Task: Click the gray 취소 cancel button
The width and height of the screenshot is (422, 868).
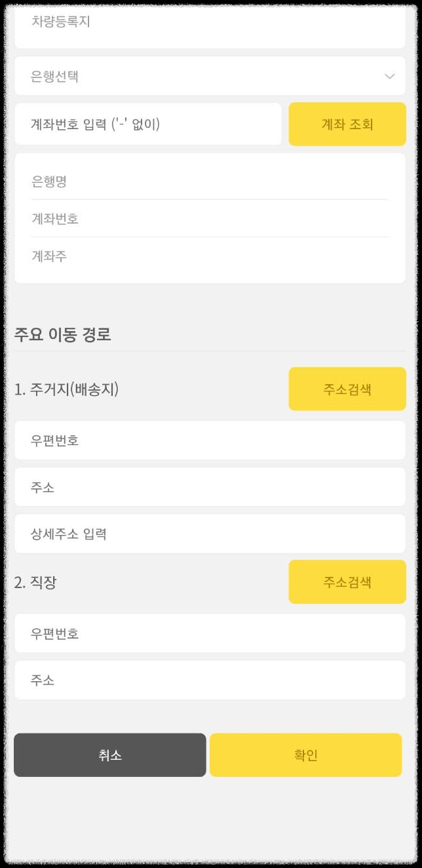Action: click(109, 755)
